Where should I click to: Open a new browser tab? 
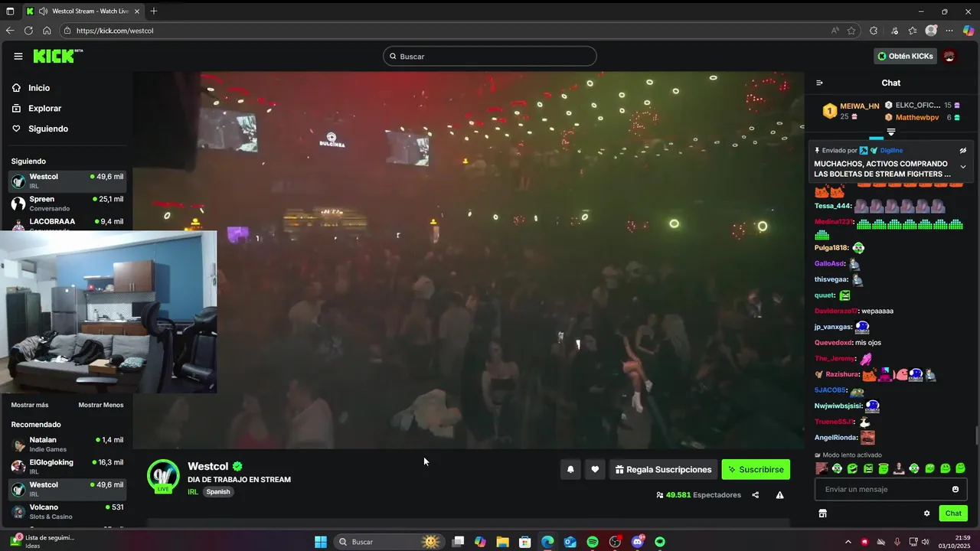pyautogui.click(x=154, y=11)
